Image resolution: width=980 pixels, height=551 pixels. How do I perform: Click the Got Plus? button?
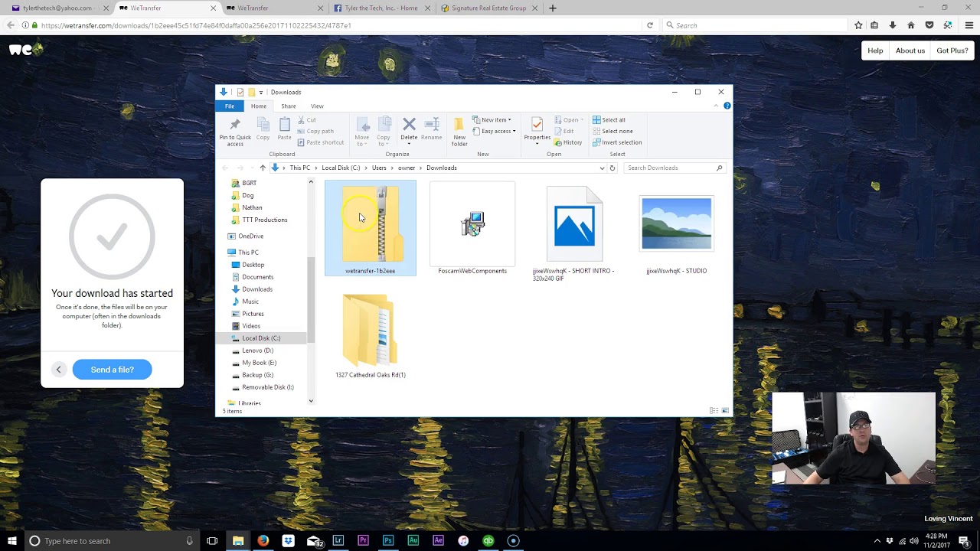[952, 51]
